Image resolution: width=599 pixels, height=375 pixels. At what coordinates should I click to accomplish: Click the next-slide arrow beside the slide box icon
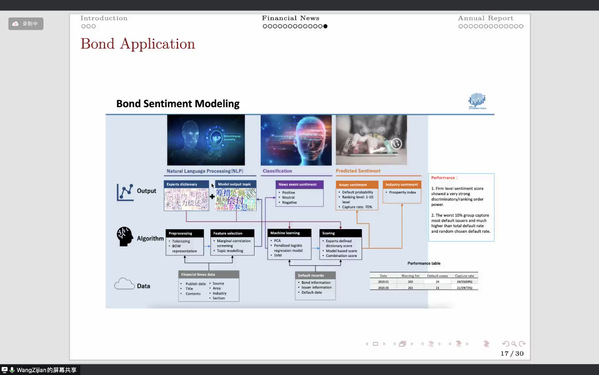(384, 344)
